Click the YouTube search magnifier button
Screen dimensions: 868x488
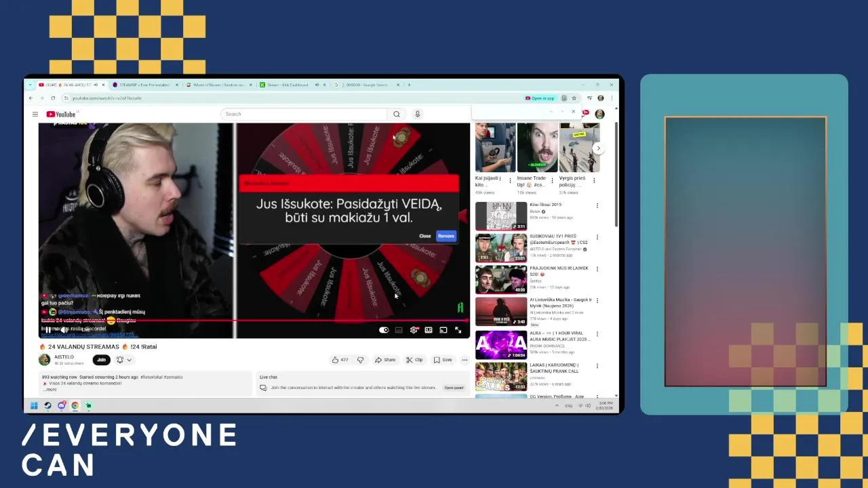tap(397, 114)
